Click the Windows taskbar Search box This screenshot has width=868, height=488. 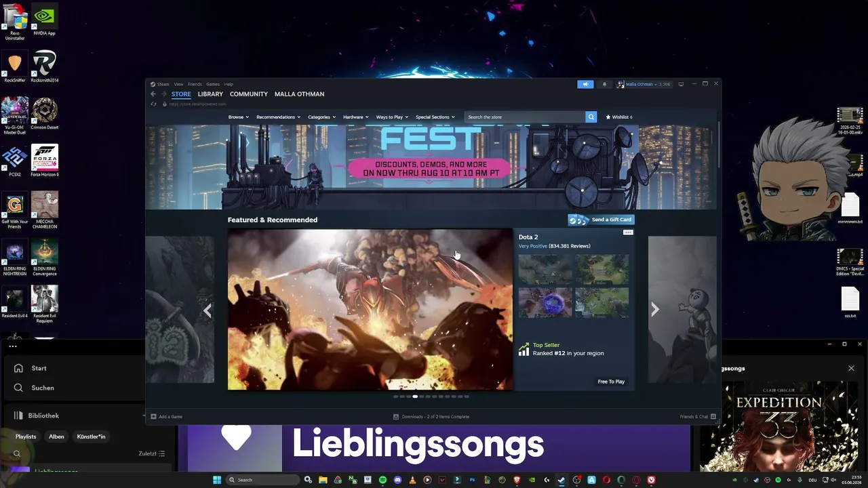click(263, 480)
